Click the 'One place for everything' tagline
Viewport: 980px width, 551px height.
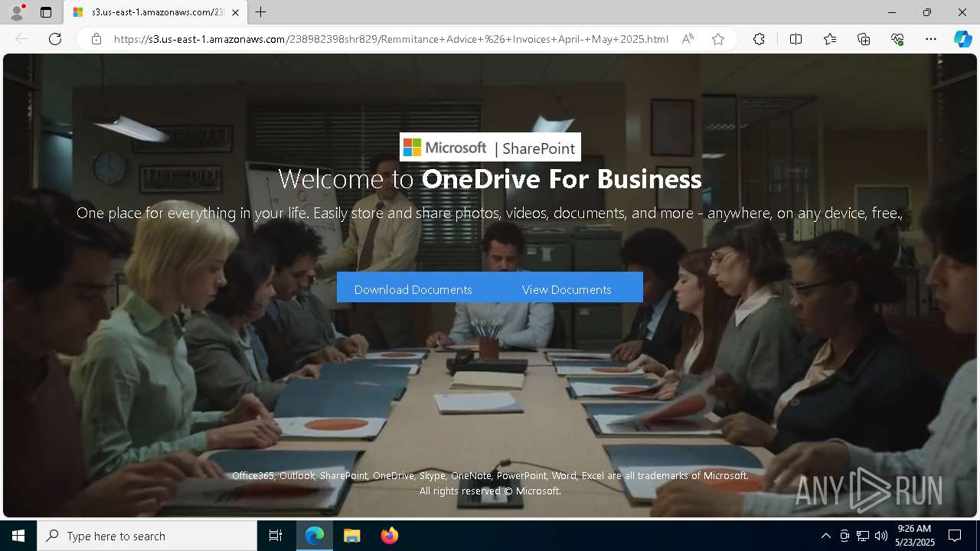[490, 213]
